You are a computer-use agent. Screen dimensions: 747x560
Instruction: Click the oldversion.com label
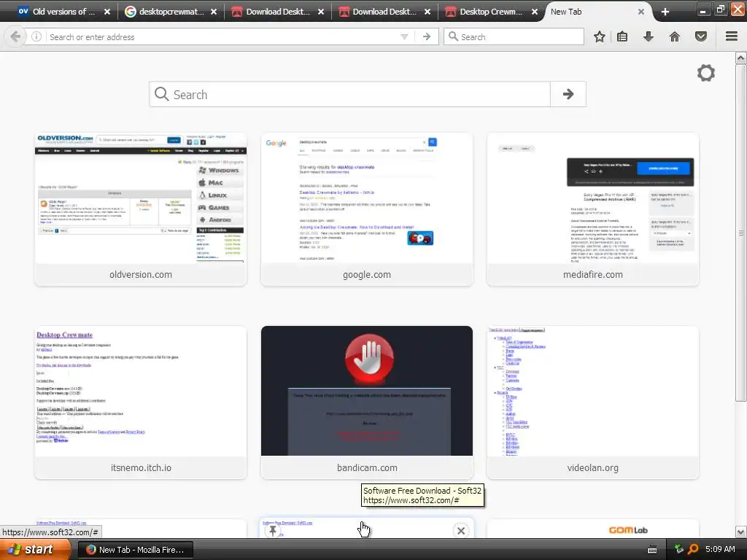[x=141, y=275]
